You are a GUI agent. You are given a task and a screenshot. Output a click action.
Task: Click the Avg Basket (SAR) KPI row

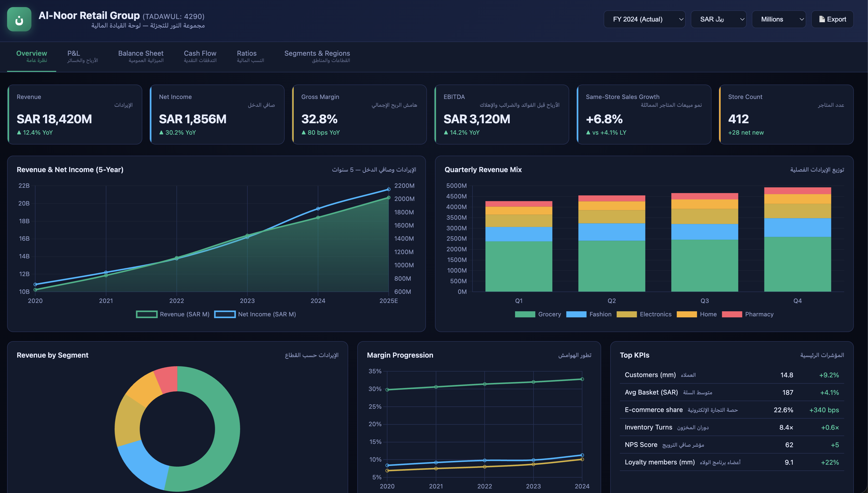click(x=732, y=393)
